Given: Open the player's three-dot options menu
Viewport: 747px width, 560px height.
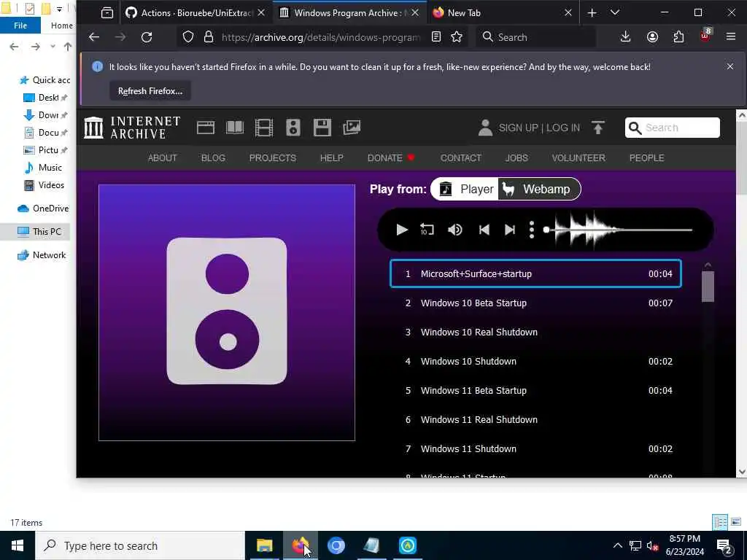Looking at the screenshot, I should pyautogui.click(x=532, y=230).
